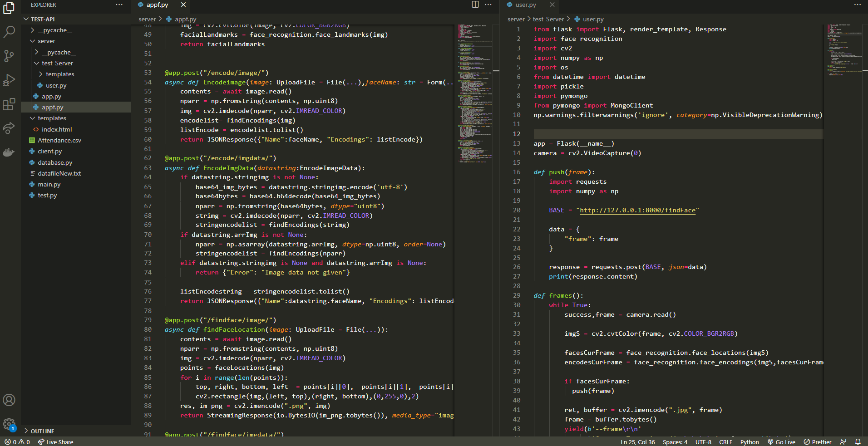Image resolution: width=868 pixels, height=446 pixels.
Task: Show errors and warnings in status bar
Action: pos(17,442)
